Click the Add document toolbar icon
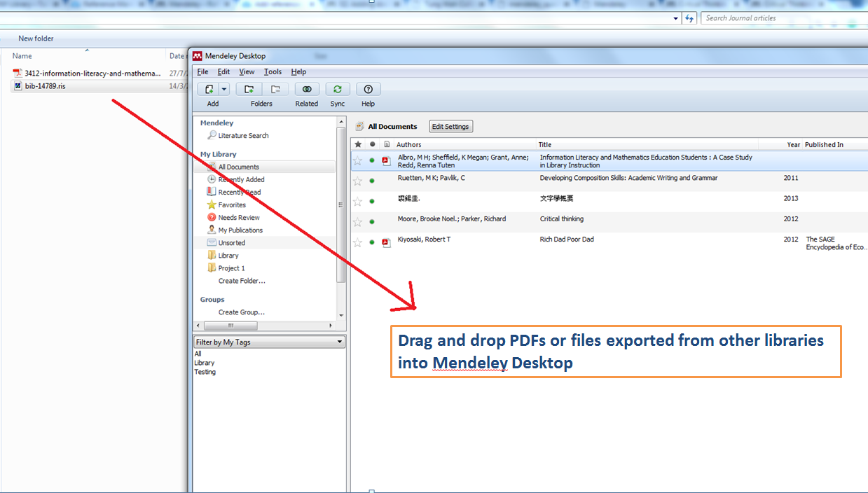 tap(208, 89)
